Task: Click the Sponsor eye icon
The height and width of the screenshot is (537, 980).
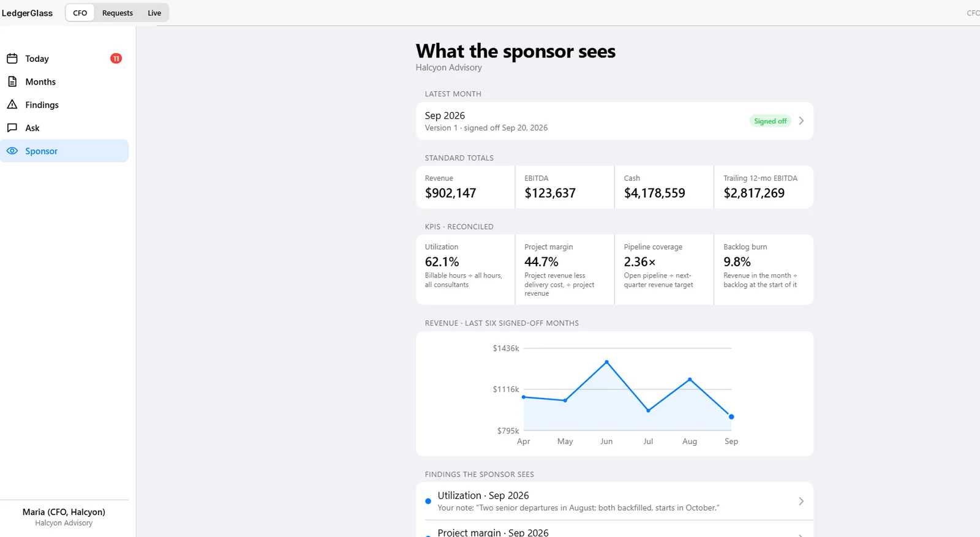Action: tap(12, 151)
